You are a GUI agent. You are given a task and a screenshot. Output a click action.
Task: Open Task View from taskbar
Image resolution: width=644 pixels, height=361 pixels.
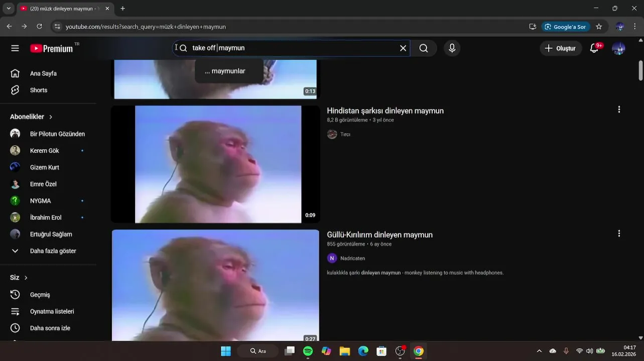290,351
